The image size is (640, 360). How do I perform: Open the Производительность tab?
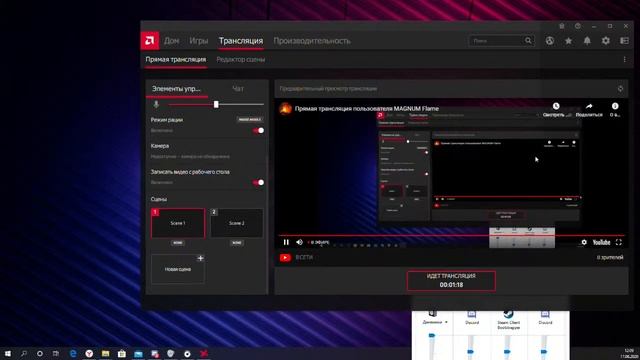point(312,41)
